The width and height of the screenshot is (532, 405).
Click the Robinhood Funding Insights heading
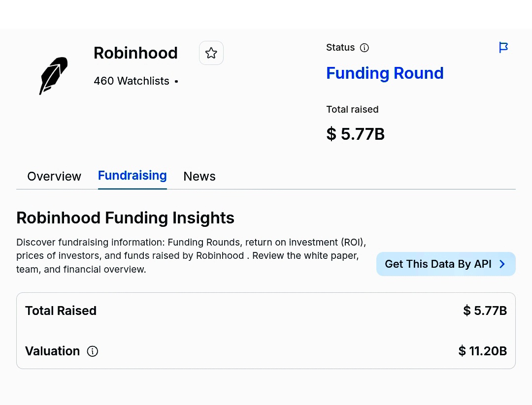pos(125,218)
